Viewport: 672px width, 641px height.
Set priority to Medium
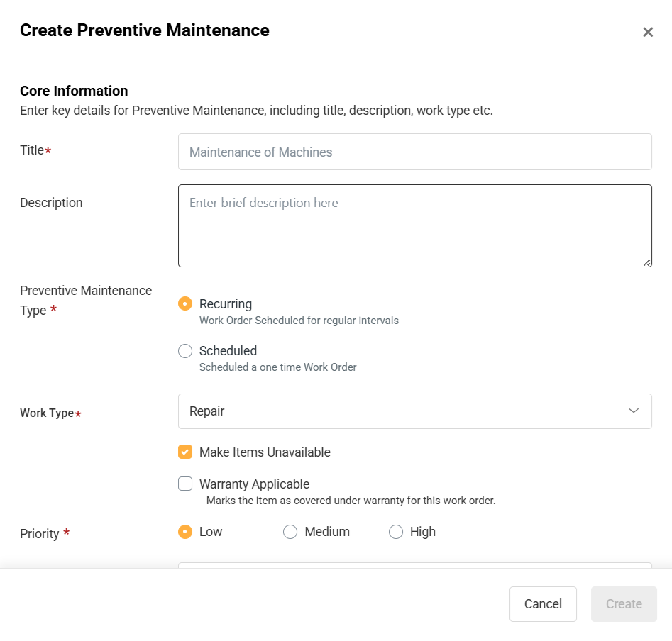pyautogui.click(x=290, y=532)
